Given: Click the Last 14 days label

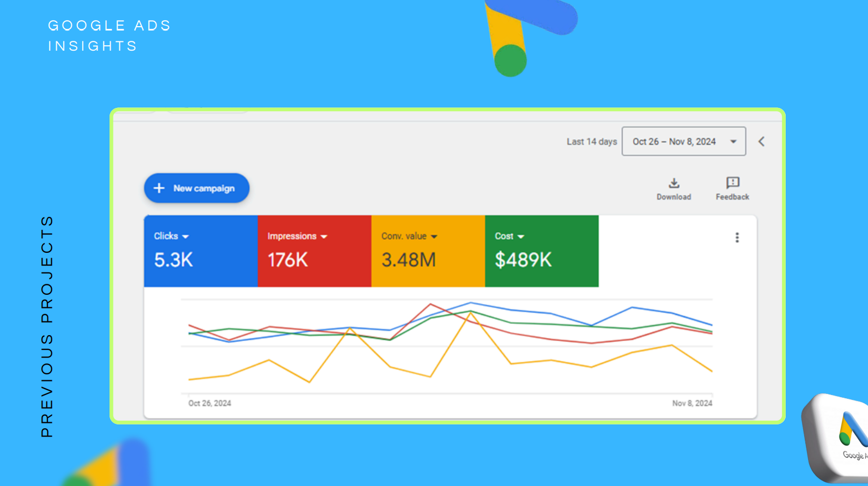Looking at the screenshot, I should (591, 142).
